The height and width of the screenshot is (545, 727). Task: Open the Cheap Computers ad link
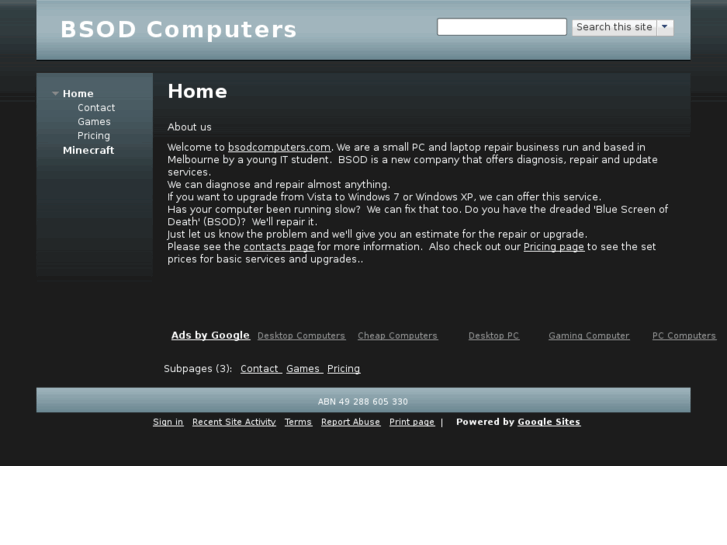[x=397, y=336]
